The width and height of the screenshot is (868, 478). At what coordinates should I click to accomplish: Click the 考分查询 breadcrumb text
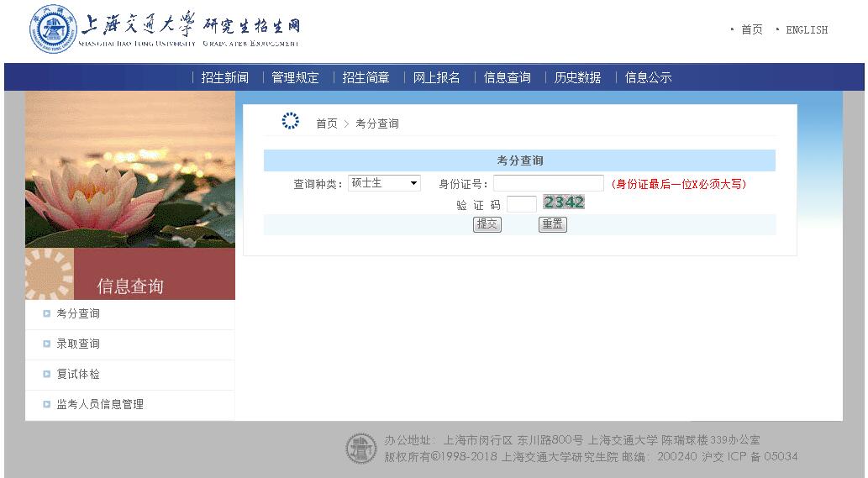point(377,123)
